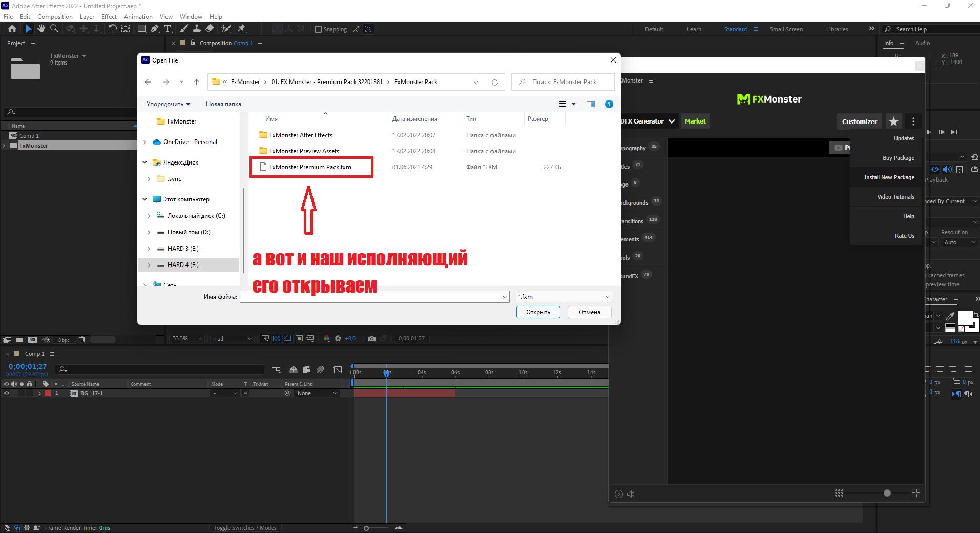Image resolution: width=980 pixels, height=533 pixels.
Task: Select the Selection arrow tool
Action: 29,29
